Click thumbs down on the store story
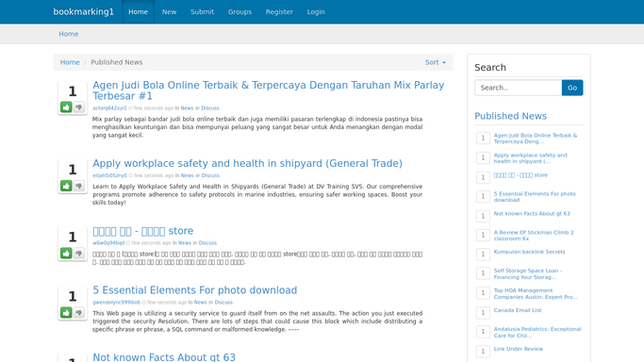644x362 pixels. 79,253
